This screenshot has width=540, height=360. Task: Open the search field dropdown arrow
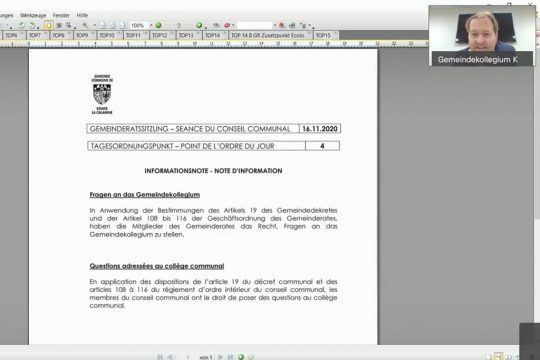pyautogui.click(x=275, y=25)
